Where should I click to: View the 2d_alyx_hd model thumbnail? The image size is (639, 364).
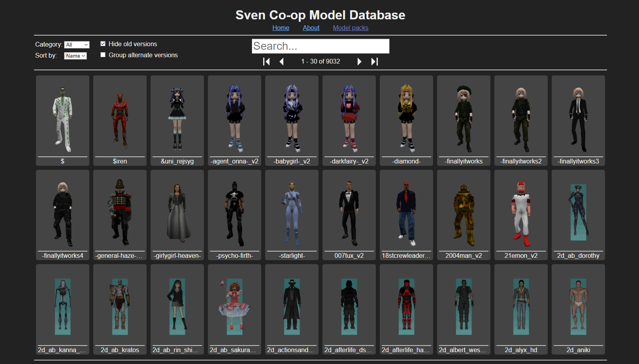coord(521,310)
